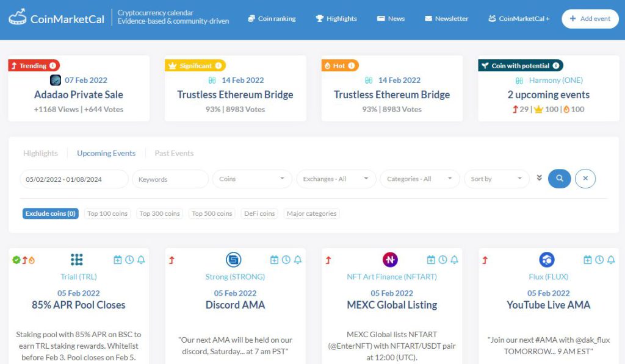Toggle the DeFi coins filter

259,213
